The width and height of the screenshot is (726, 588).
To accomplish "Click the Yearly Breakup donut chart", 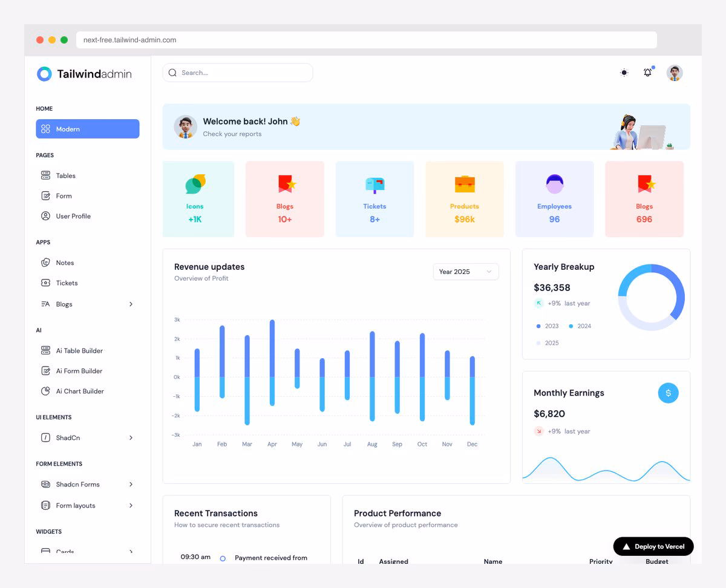I will pyautogui.click(x=652, y=297).
